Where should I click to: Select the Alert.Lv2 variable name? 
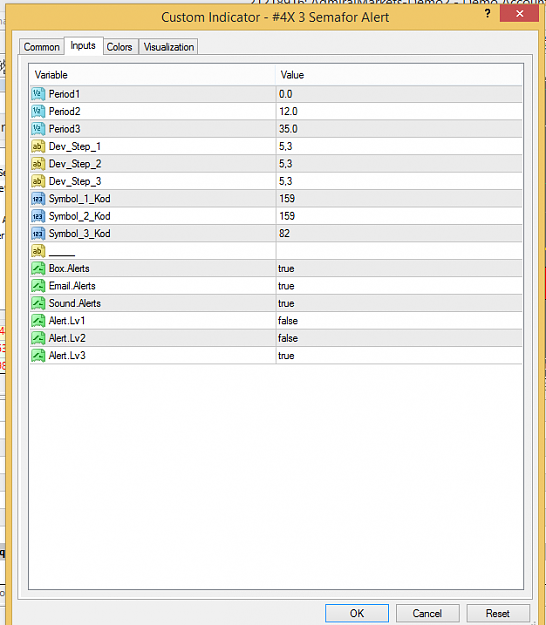67,338
